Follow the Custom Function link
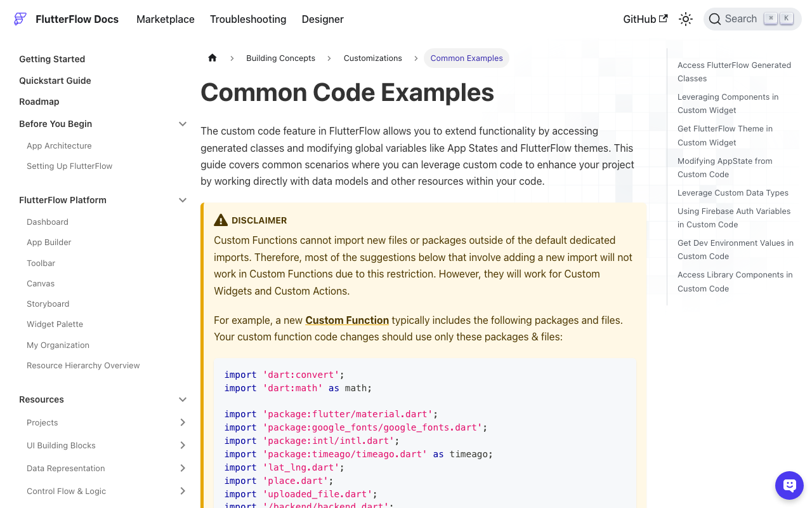This screenshot has height=508, width=812. pyautogui.click(x=347, y=320)
